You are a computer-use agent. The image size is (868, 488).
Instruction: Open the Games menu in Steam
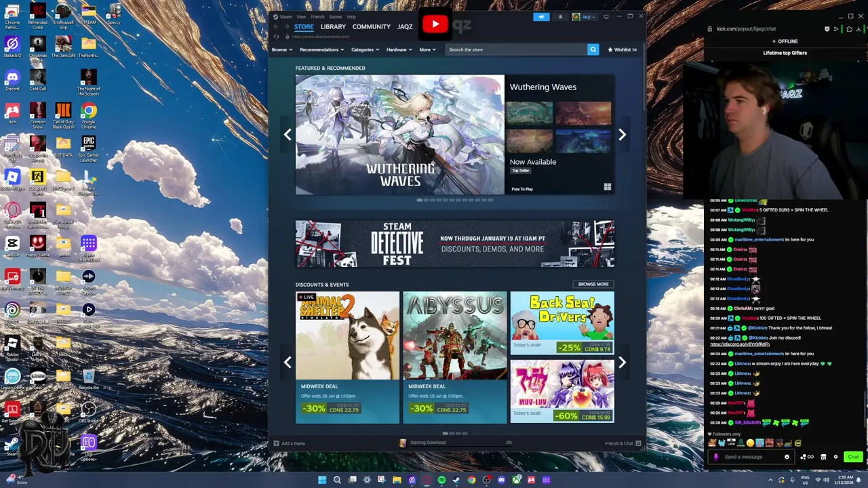coord(336,16)
